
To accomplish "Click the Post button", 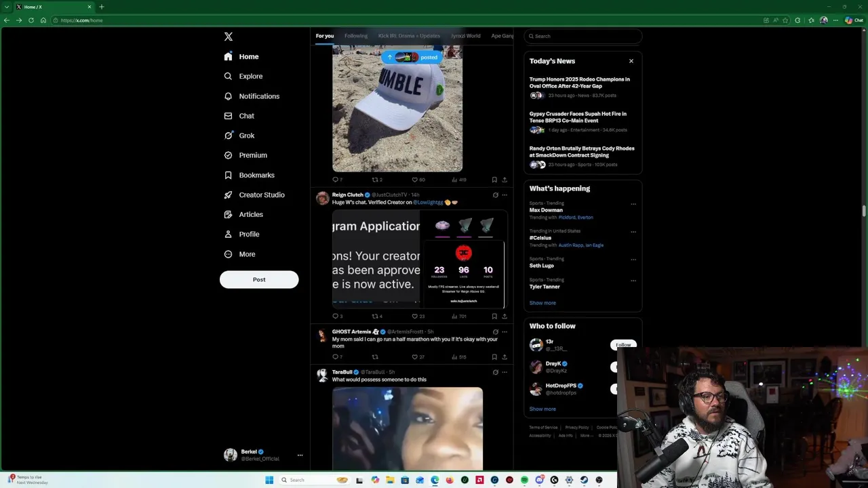I will (259, 279).
